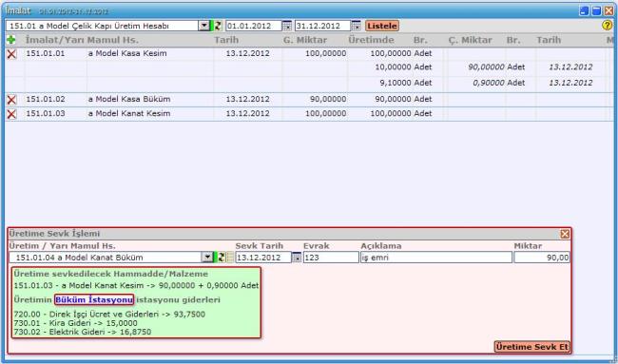Open the Büküm İstasyonu link
Viewport: 618px width, 364px height.
(x=94, y=299)
